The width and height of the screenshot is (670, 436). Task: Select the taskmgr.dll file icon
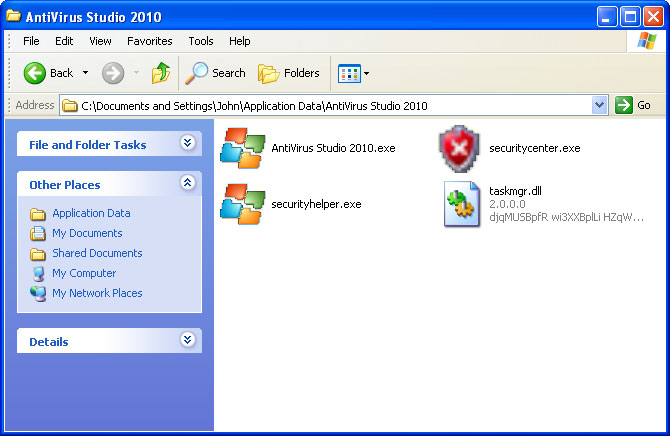click(x=461, y=204)
